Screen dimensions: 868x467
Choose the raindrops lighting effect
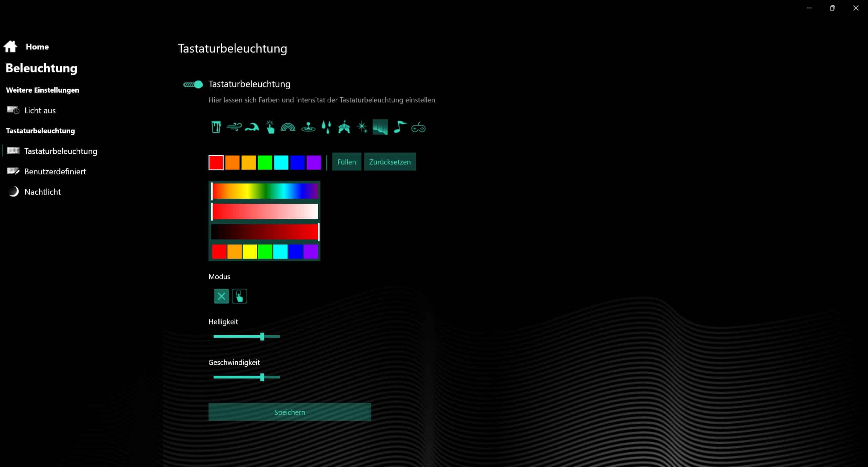click(326, 127)
